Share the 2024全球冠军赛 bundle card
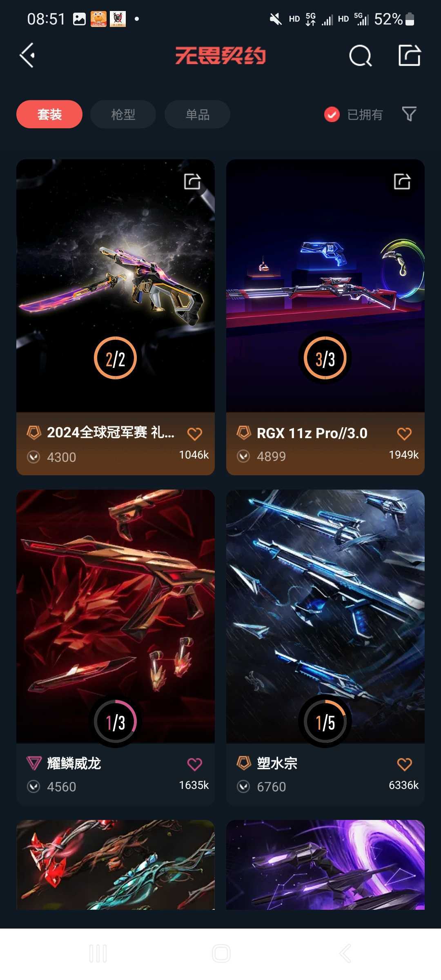 (x=192, y=181)
